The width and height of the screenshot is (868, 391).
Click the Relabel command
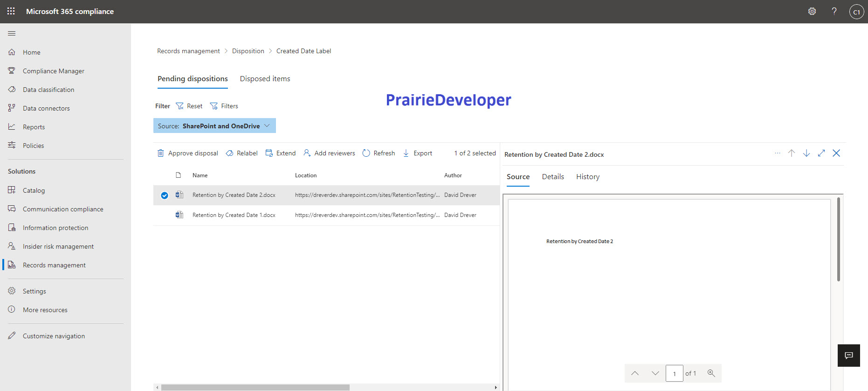click(241, 153)
